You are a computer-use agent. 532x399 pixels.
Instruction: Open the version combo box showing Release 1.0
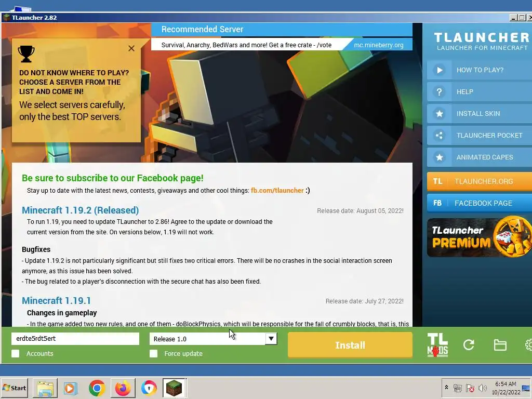click(x=213, y=339)
